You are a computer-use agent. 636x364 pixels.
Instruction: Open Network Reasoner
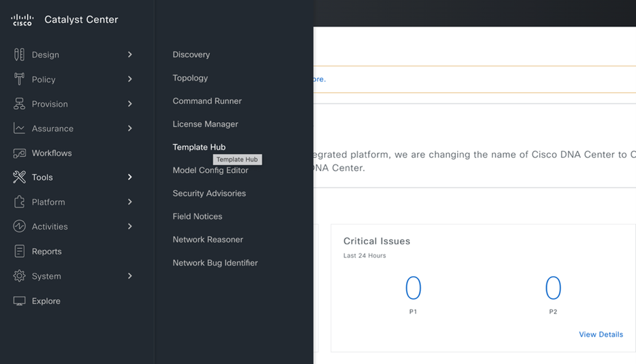pyautogui.click(x=208, y=239)
